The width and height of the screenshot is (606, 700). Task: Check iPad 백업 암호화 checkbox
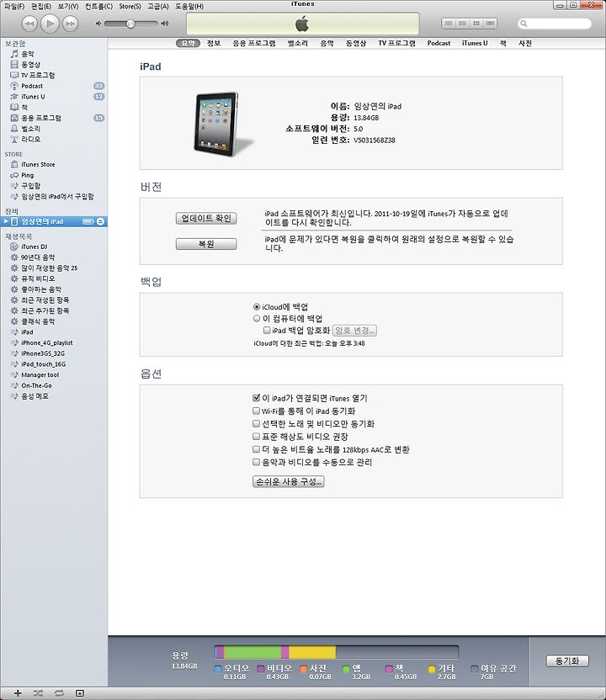pos(267,331)
